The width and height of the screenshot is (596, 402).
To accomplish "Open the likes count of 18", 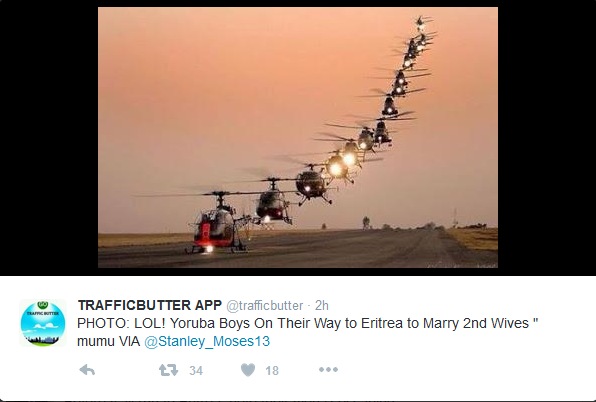I will (x=272, y=370).
